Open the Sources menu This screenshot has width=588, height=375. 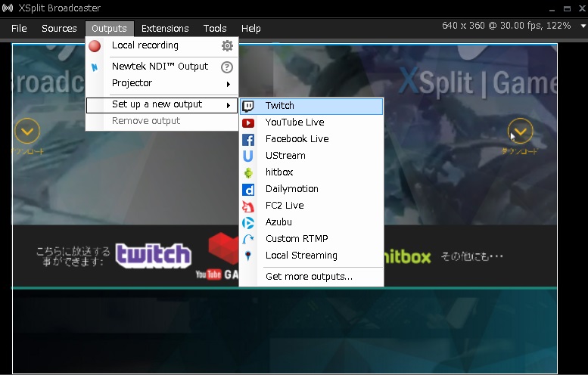(59, 29)
